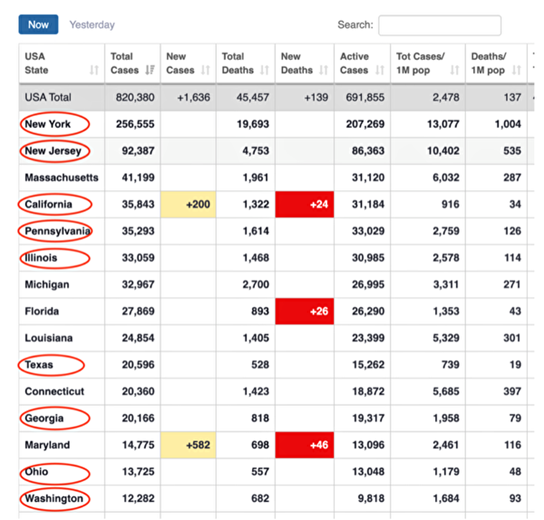Sort by New Cases column icon
The width and height of the screenshot is (544, 520).
(206, 70)
